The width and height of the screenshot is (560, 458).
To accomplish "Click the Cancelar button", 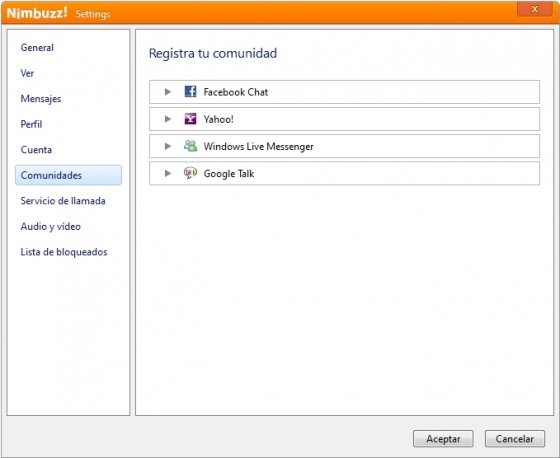I will click(x=515, y=439).
